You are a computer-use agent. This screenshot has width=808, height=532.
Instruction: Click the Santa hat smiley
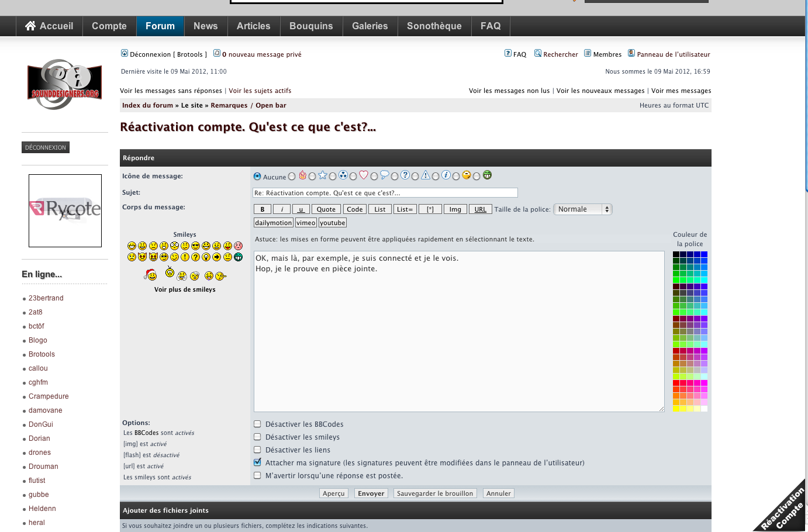151,275
